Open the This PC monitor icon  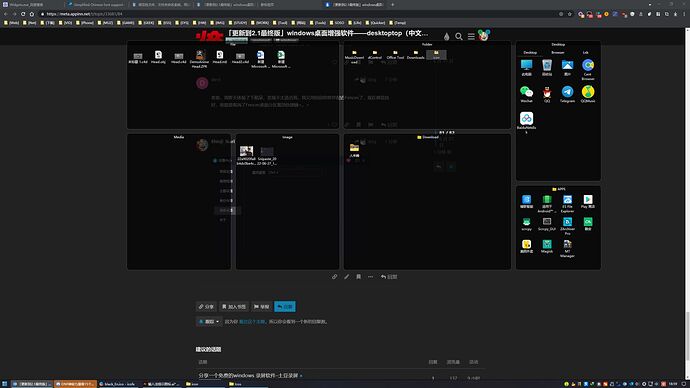[526, 66]
